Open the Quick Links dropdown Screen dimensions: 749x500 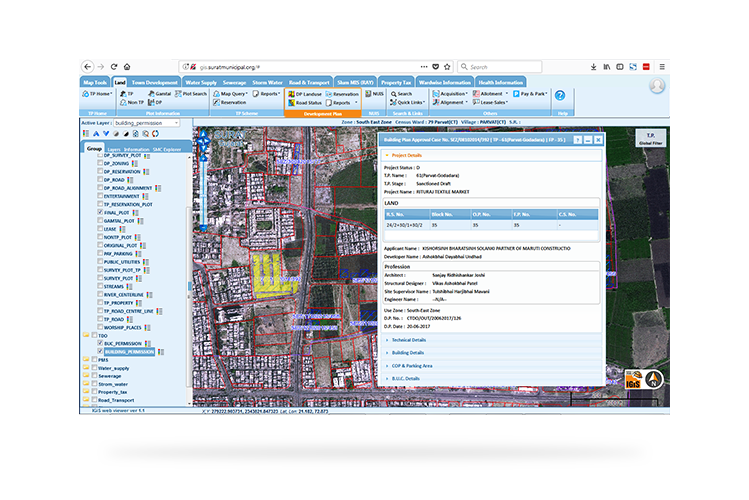pyautogui.click(x=407, y=102)
